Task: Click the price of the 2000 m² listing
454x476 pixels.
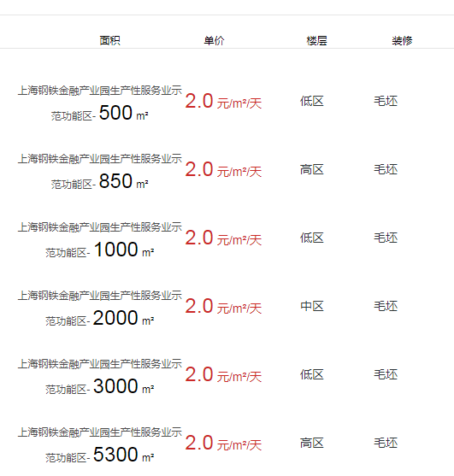Action: [x=223, y=306]
